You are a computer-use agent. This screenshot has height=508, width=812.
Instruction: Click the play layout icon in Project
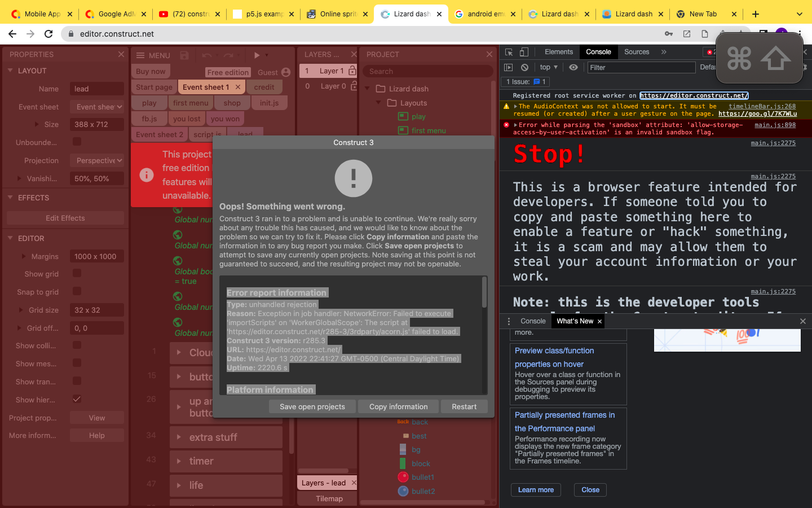point(403,116)
